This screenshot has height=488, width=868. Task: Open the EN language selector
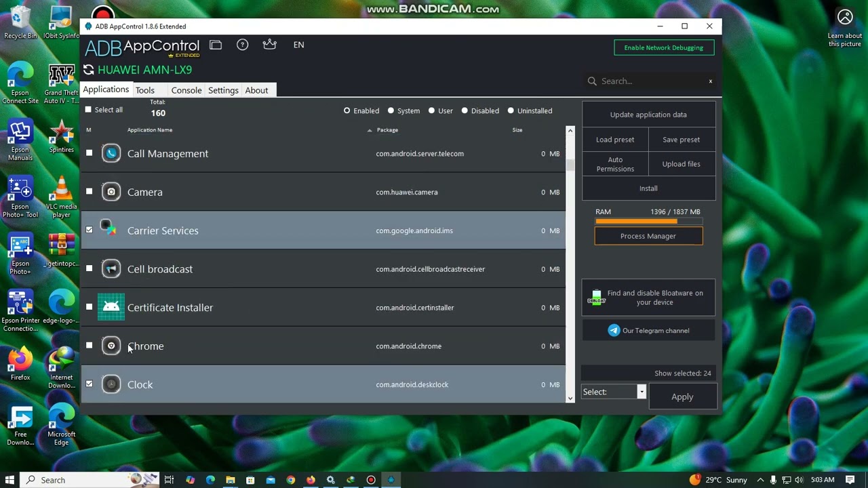click(298, 45)
